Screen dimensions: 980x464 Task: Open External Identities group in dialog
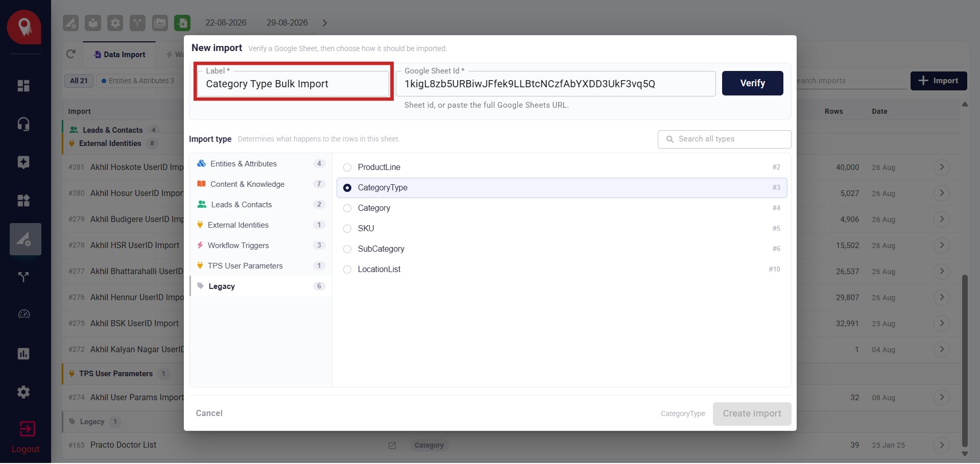point(260,225)
